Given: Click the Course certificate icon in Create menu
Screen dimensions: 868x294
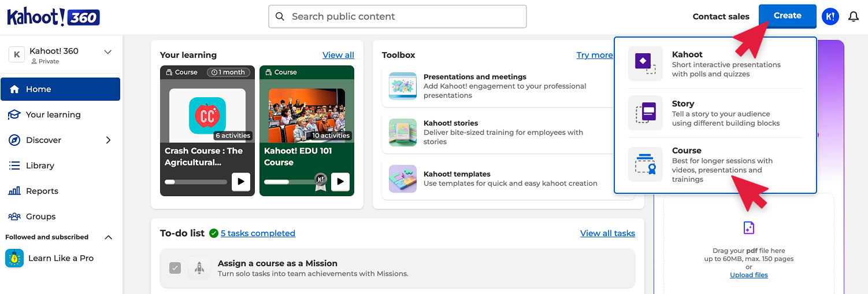Looking at the screenshot, I should 646,164.
